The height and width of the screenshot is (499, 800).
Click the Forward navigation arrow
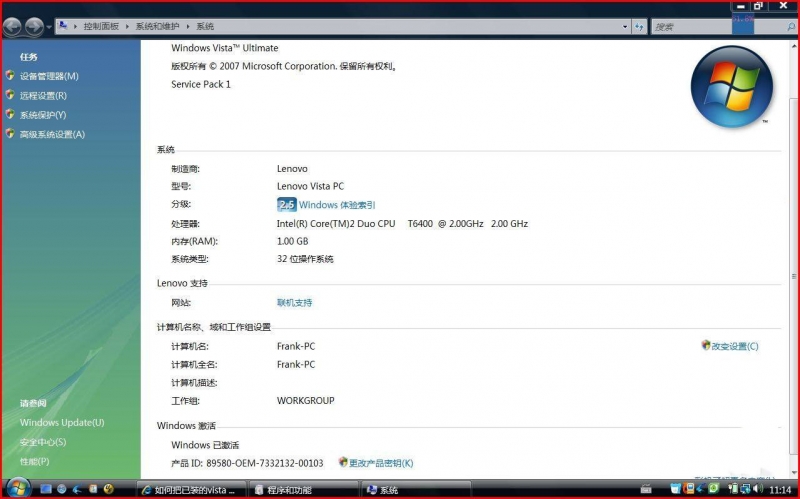[34, 27]
